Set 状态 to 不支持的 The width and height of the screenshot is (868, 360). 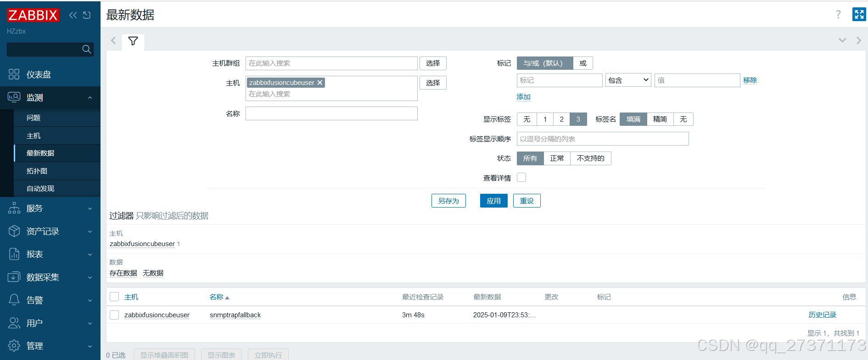point(591,158)
